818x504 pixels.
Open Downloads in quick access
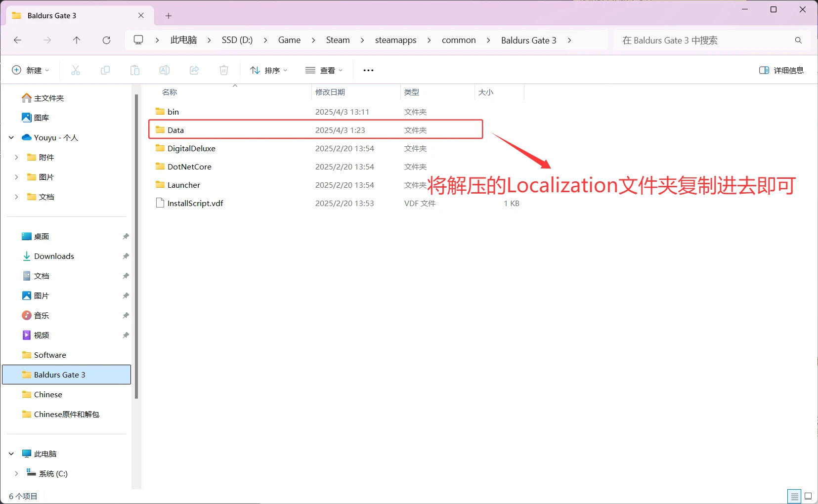click(48, 256)
